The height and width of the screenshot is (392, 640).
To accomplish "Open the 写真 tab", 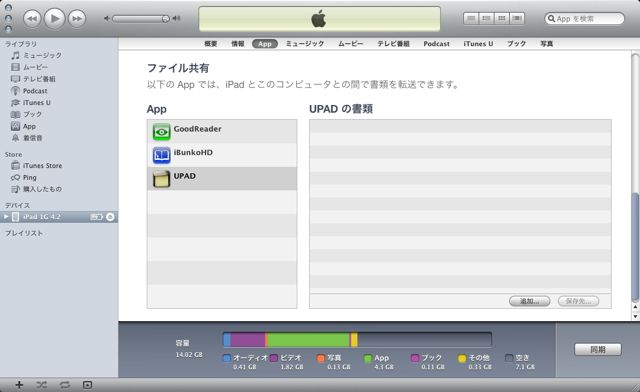I will pos(547,44).
